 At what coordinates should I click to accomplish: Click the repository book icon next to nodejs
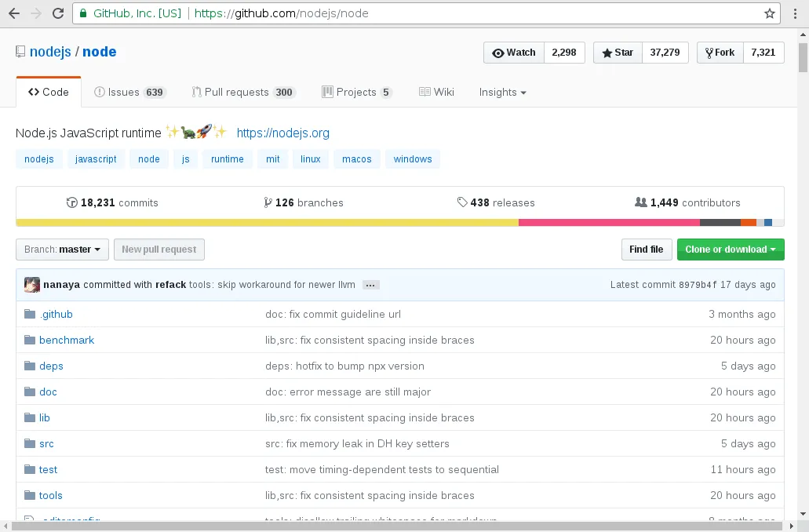(20, 52)
